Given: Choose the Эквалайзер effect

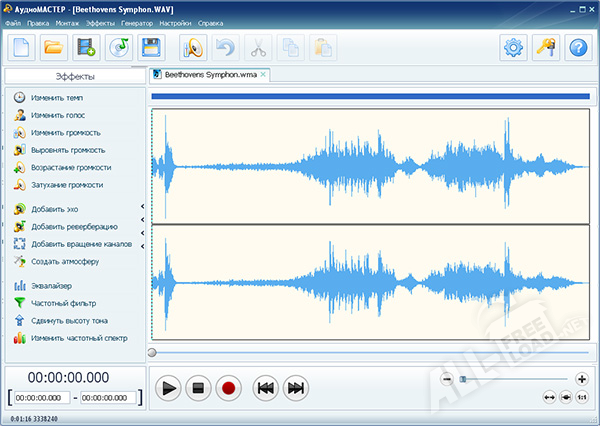Looking at the screenshot, I should pos(52,286).
